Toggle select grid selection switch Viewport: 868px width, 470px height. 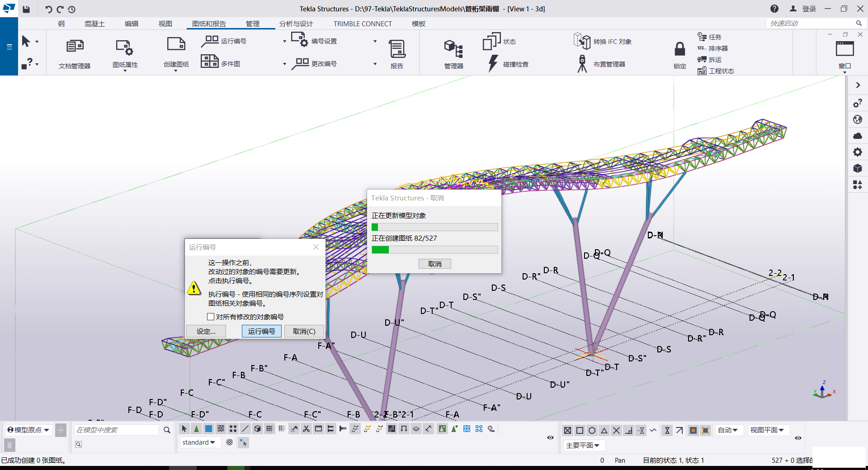(x=269, y=429)
